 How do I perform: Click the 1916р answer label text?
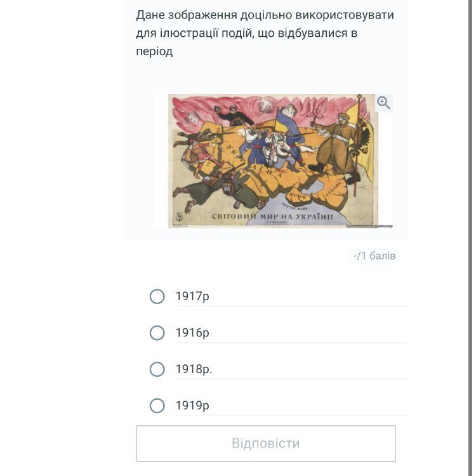(x=192, y=333)
